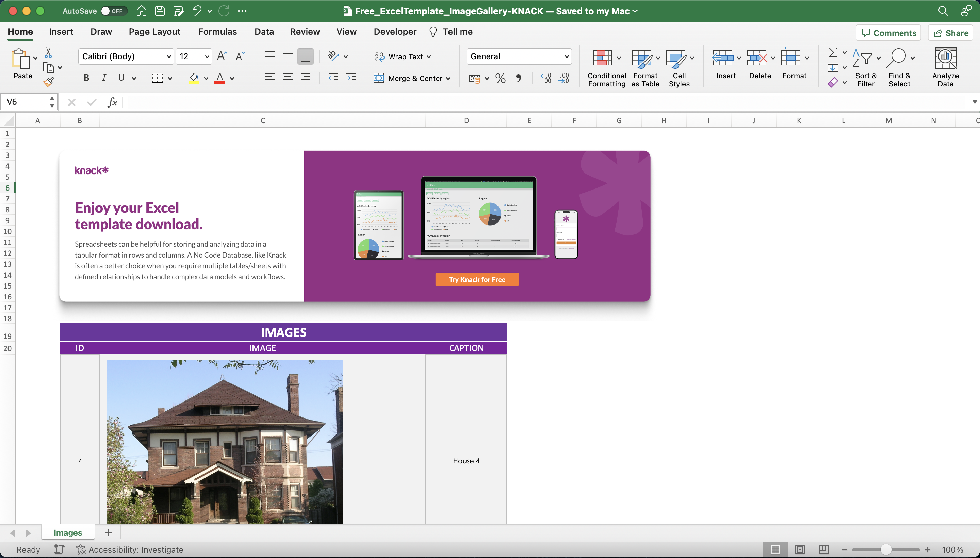Select the Increase Indent icon
The height and width of the screenshot is (558, 980).
(351, 78)
